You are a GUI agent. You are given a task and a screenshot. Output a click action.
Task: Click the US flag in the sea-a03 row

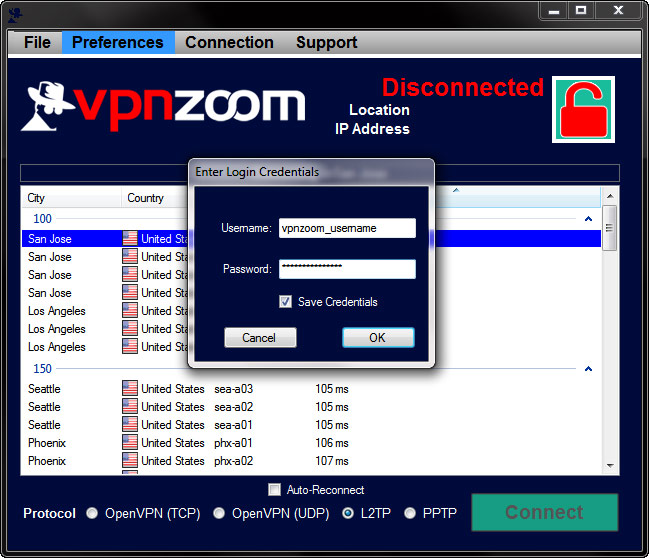(130, 389)
